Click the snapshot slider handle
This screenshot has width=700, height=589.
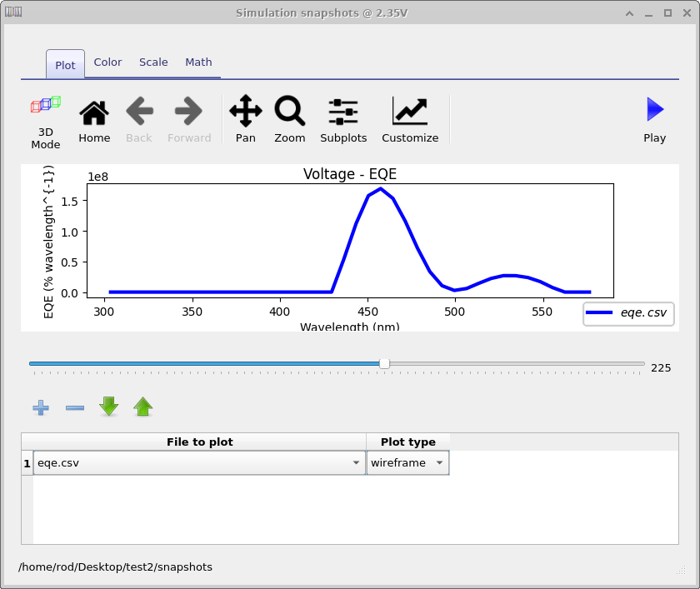pyautogui.click(x=384, y=363)
